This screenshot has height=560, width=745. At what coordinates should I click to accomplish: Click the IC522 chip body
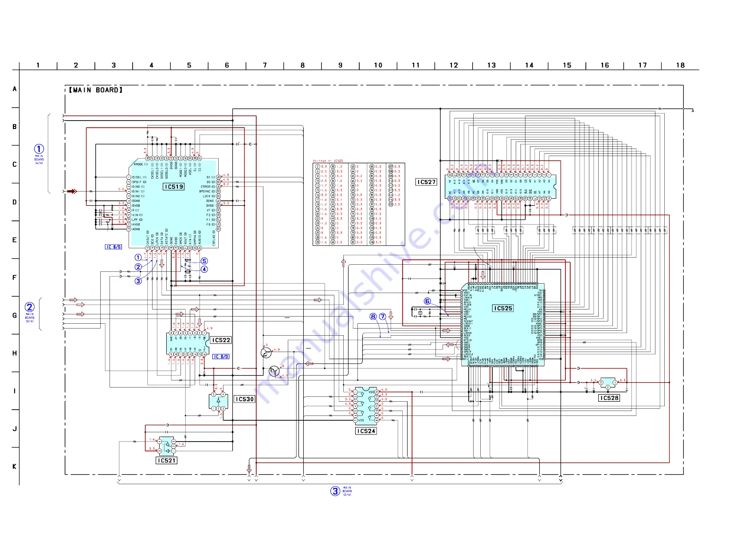(x=188, y=344)
